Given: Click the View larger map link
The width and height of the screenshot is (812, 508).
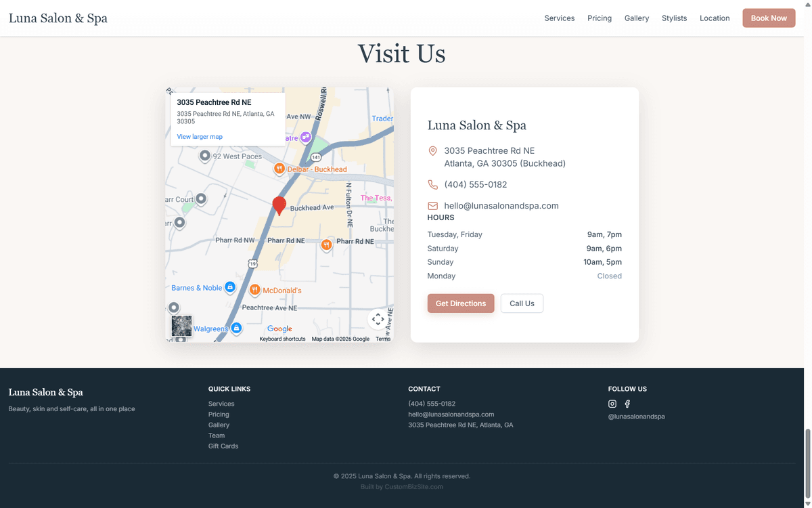Looking at the screenshot, I should tap(200, 137).
